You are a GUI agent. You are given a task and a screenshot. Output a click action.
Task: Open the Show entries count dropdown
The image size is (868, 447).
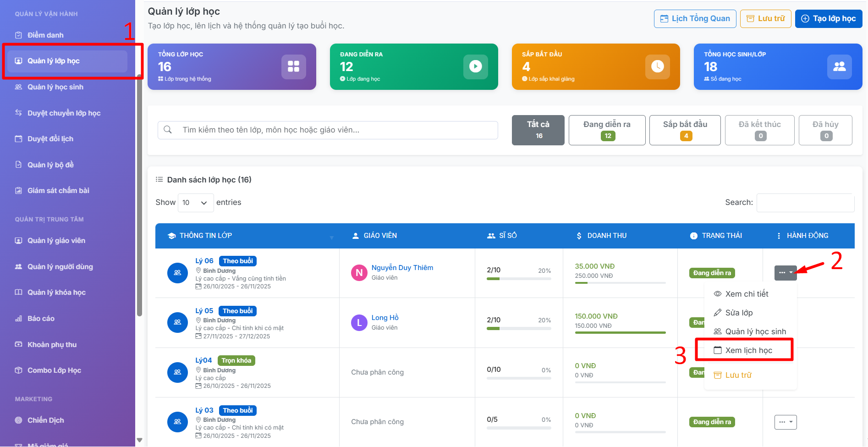pyautogui.click(x=195, y=203)
